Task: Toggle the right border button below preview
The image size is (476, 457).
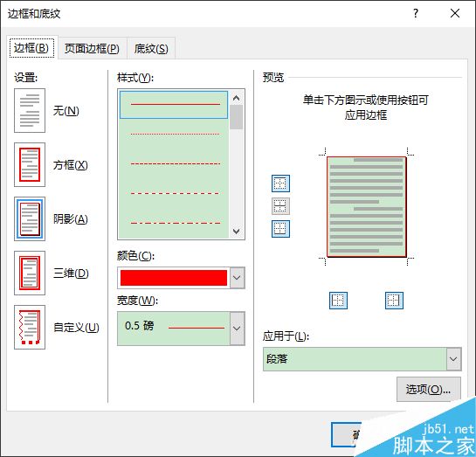Action: (394, 301)
